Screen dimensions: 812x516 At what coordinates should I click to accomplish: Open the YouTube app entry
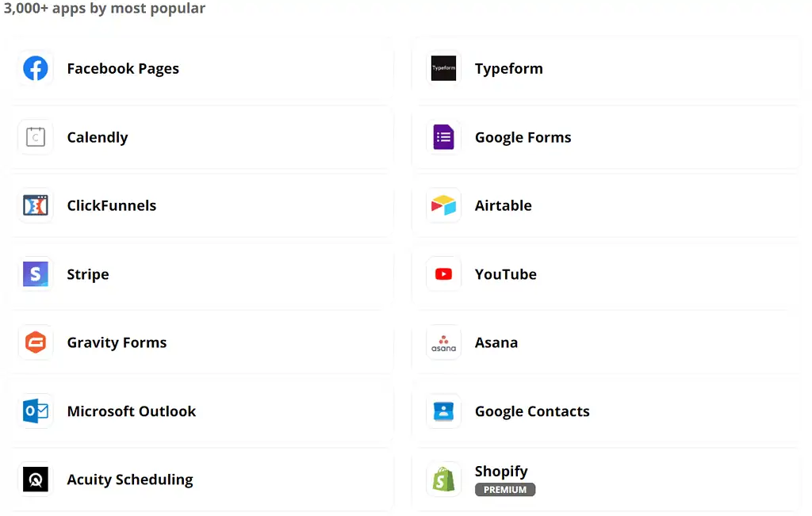click(x=505, y=274)
